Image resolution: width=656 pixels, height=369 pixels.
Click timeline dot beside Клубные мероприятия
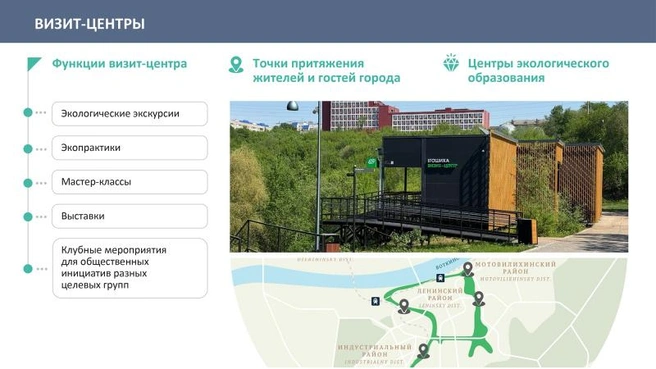[x=28, y=269]
